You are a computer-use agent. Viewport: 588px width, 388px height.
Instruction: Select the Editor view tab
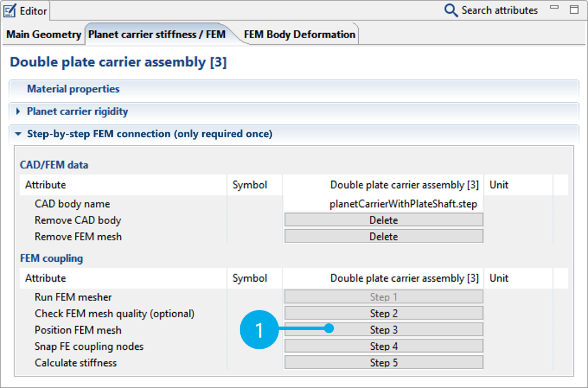pos(27,11)
